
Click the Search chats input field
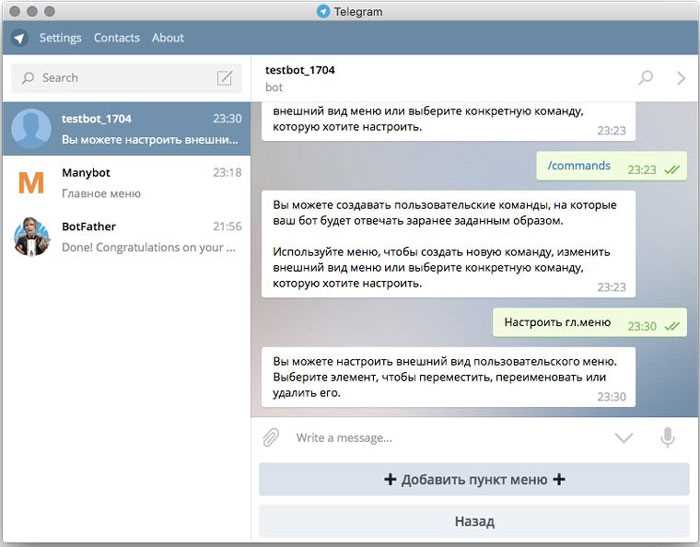[x=126, y=78]
